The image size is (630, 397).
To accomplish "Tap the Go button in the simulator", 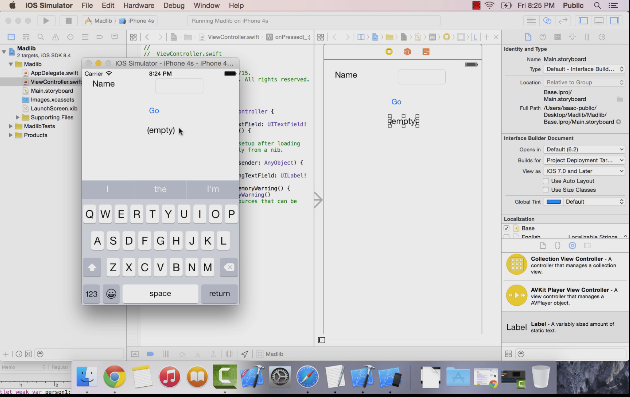I will pos(154,111).
